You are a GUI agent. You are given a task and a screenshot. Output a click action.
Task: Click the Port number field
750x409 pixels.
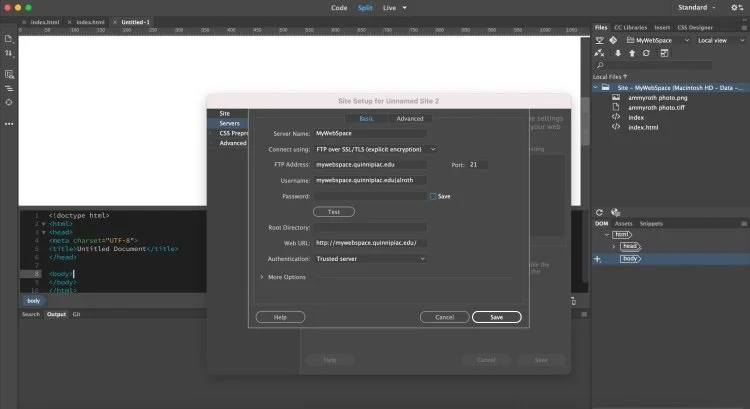(477, 165)
